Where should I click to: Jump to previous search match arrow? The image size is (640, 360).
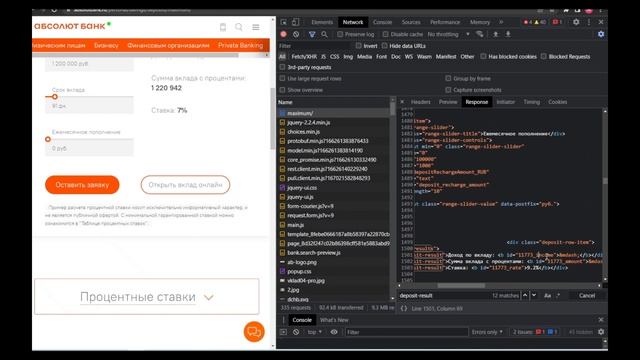[x=525, y=296]
